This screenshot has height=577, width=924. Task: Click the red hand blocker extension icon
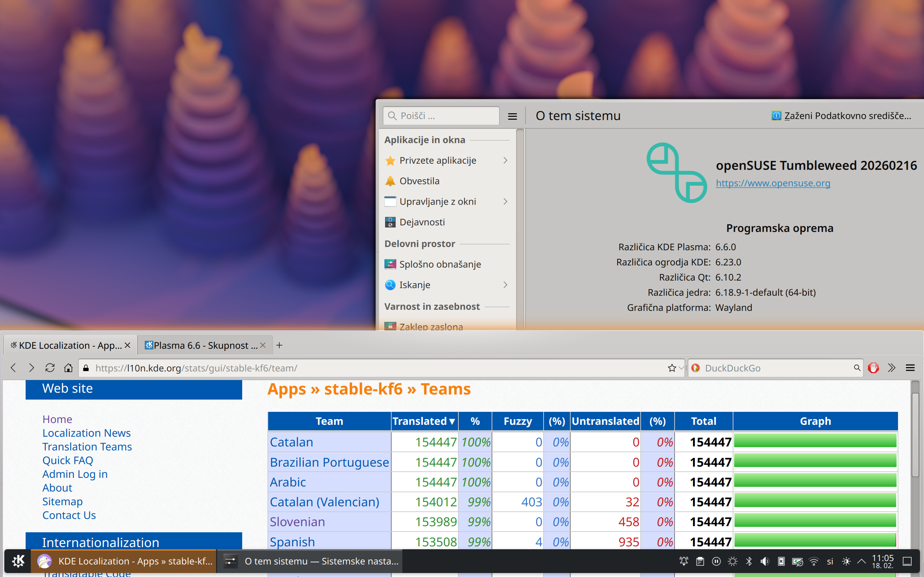[x=873, y=368]
